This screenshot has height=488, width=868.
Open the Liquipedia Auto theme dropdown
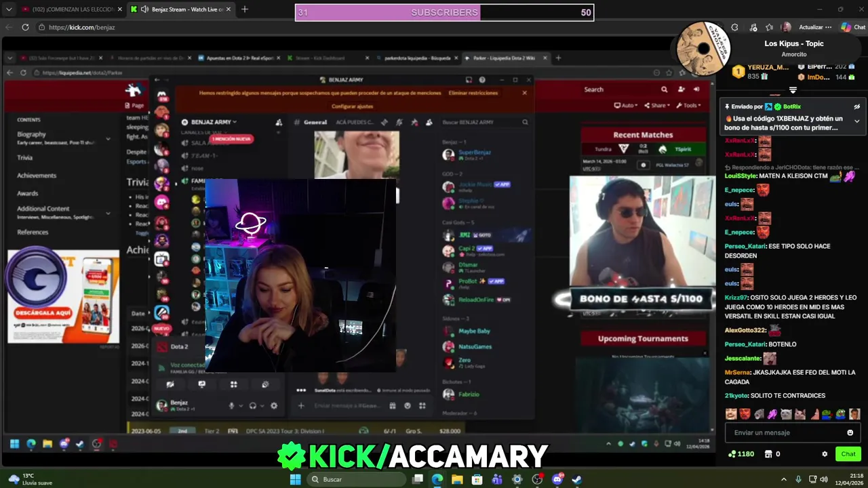[626, 105]
